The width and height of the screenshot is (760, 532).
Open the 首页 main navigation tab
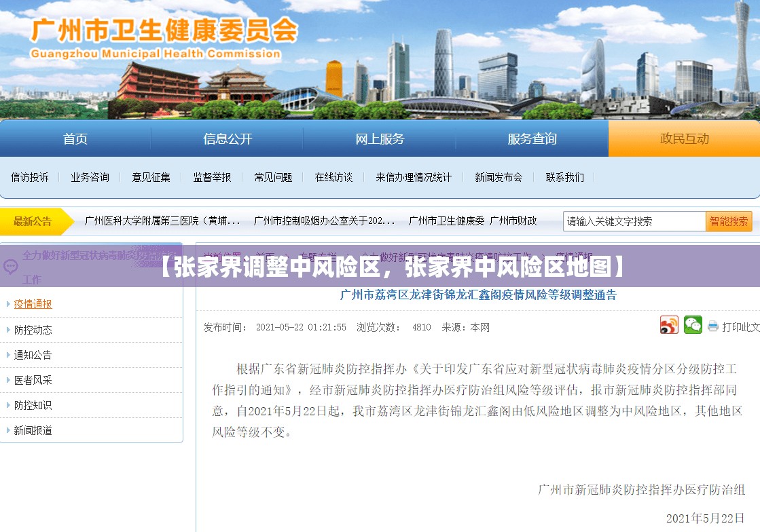point(75,139)
